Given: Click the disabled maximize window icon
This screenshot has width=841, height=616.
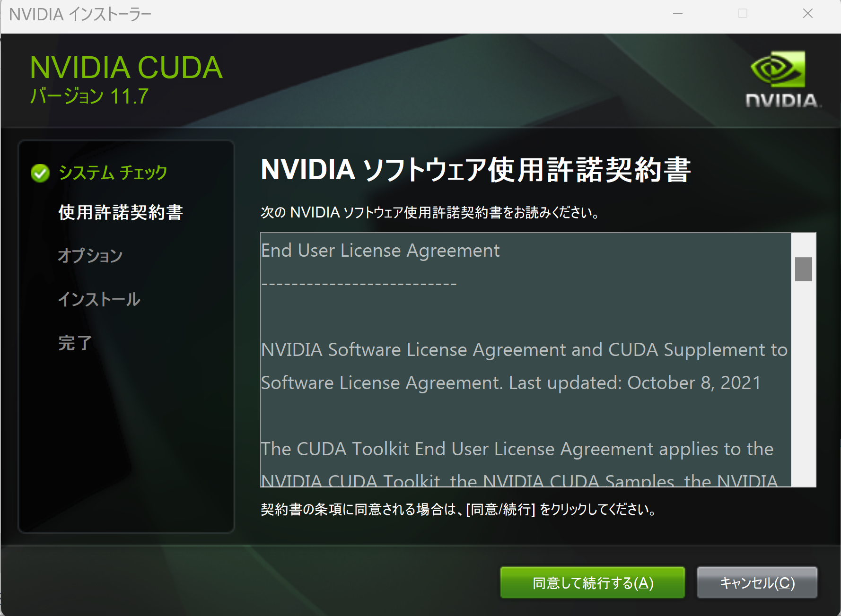Looking at the screenshot, I should [x=743, y=14].
